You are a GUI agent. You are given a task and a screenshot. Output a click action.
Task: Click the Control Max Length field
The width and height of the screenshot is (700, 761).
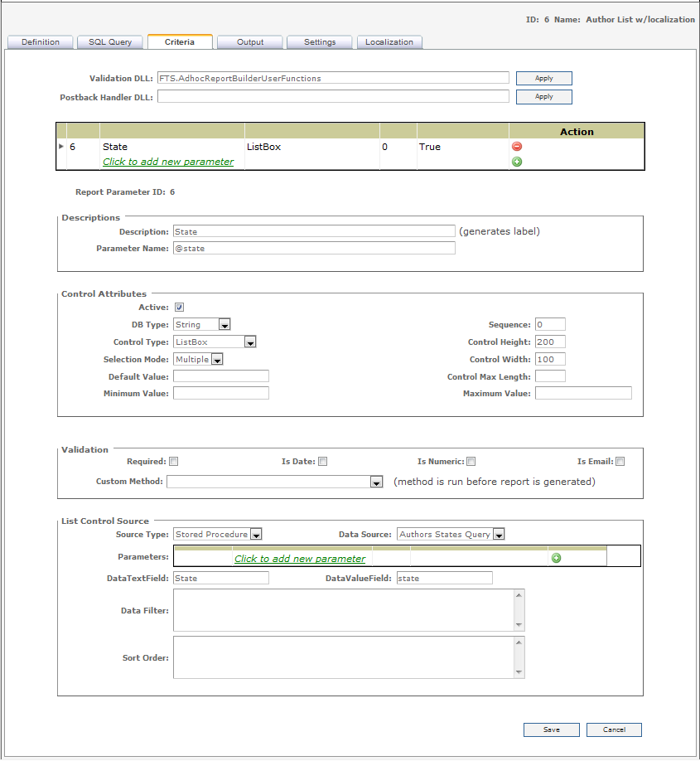click(x=550, y=376)
